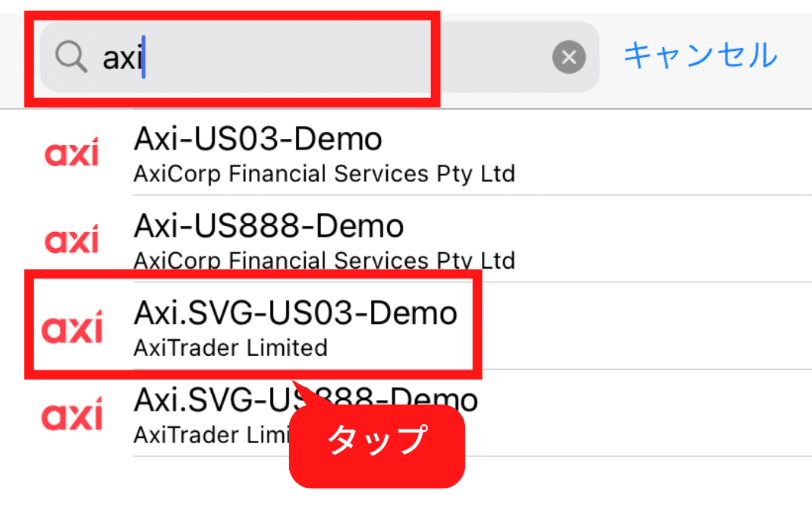
Task: Tap AxiCorp Financial Services under Axi-US03-Demo
Action: click(324, 174)
